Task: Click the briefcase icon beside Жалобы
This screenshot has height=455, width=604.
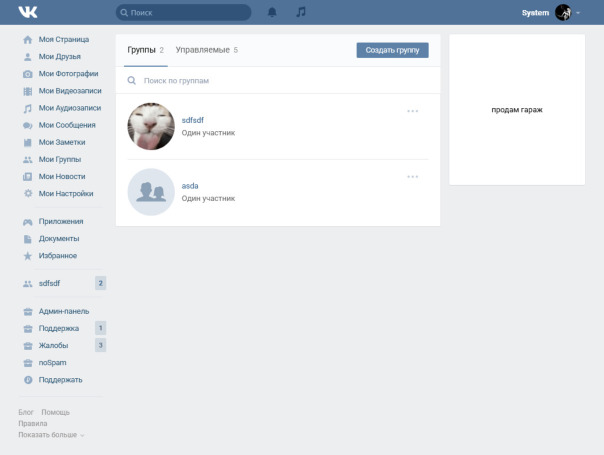Action: coord(28,346)
